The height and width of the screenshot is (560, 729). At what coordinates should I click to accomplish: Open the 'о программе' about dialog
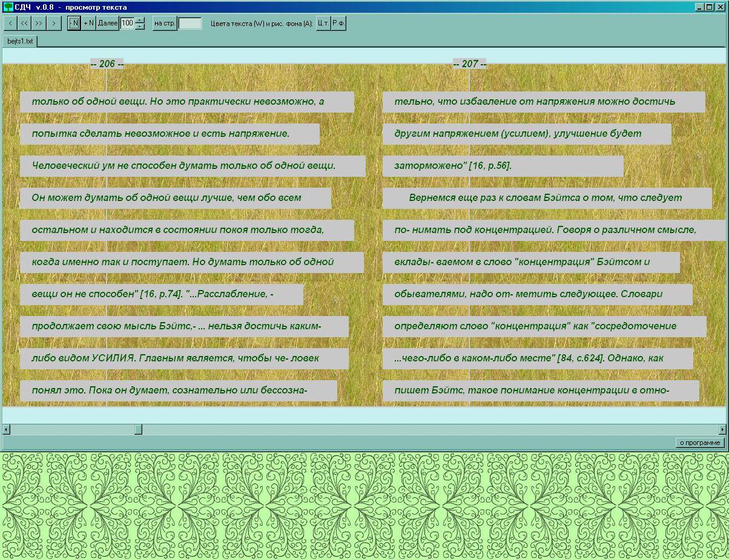point(700,443)
